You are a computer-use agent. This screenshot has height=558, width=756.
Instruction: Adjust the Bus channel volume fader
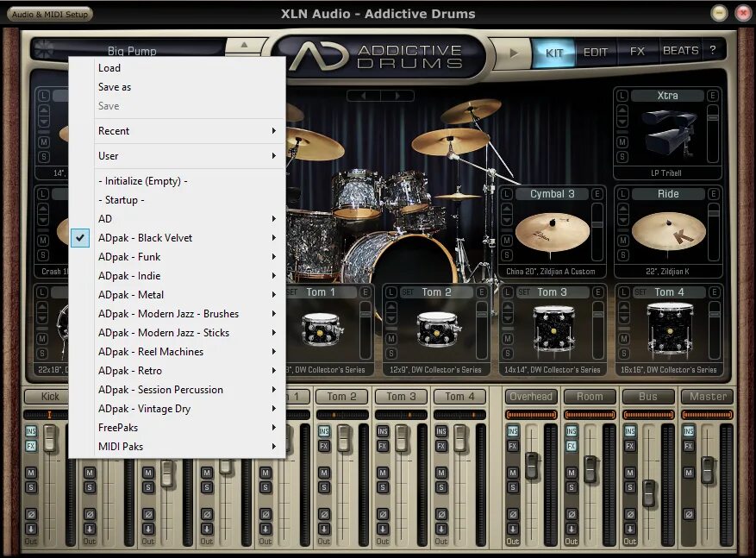[649, 493]
